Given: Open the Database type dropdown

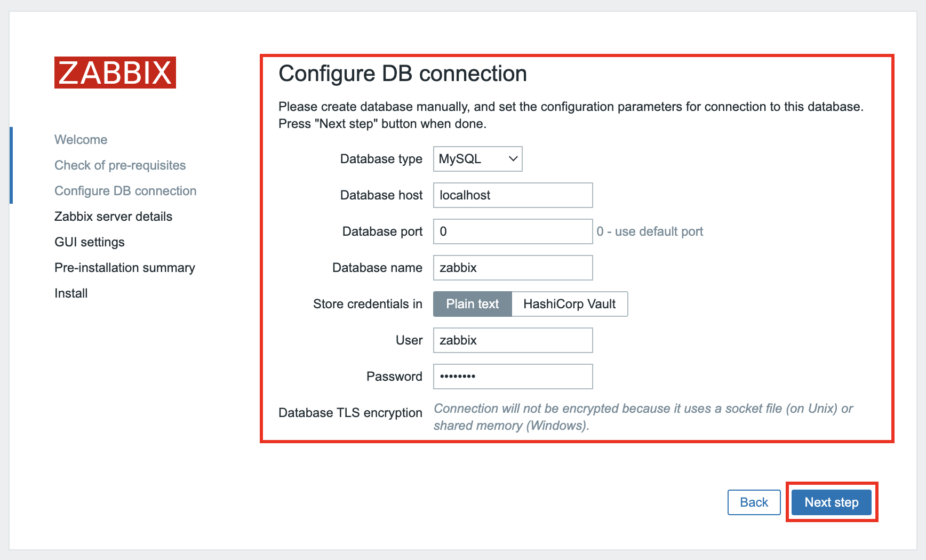Looking at the screenshot, I should coord(477,159).
